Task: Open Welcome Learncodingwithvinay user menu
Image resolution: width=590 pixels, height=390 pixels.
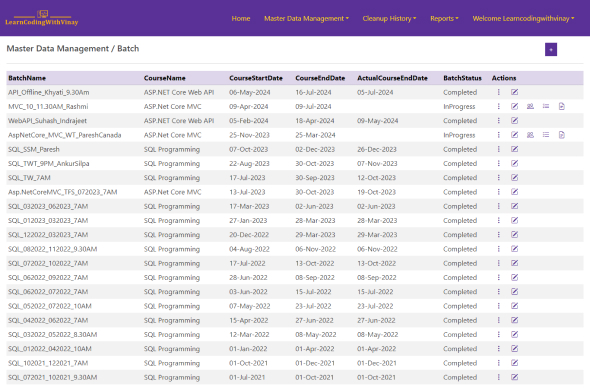Action: 523,18
